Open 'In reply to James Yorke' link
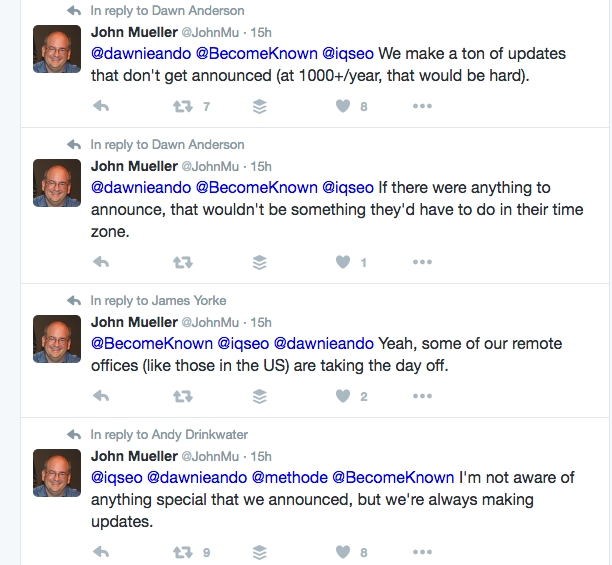 click(158, 300)
